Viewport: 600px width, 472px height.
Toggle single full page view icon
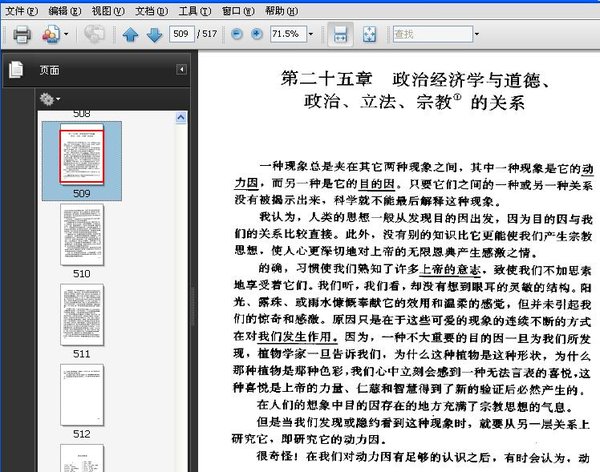[369, 35]
